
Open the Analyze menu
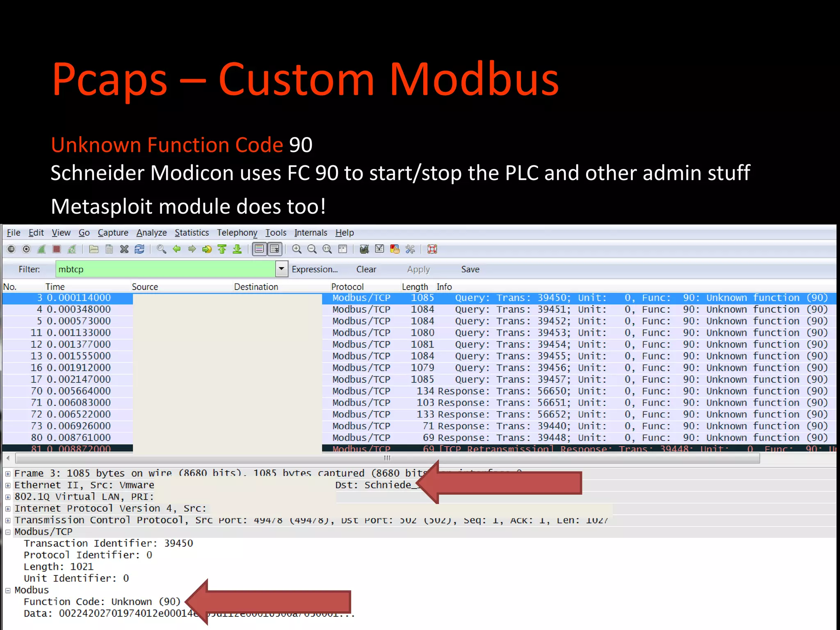click(151, 233)
